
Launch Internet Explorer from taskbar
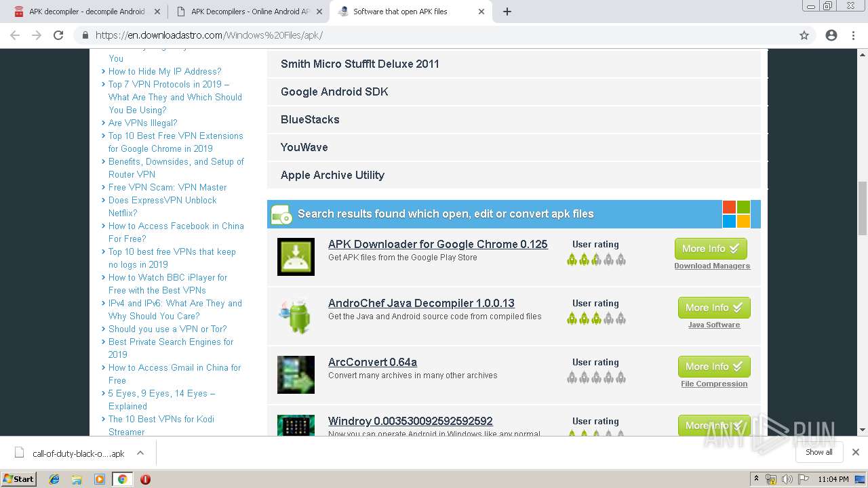(x=54, y=479)
